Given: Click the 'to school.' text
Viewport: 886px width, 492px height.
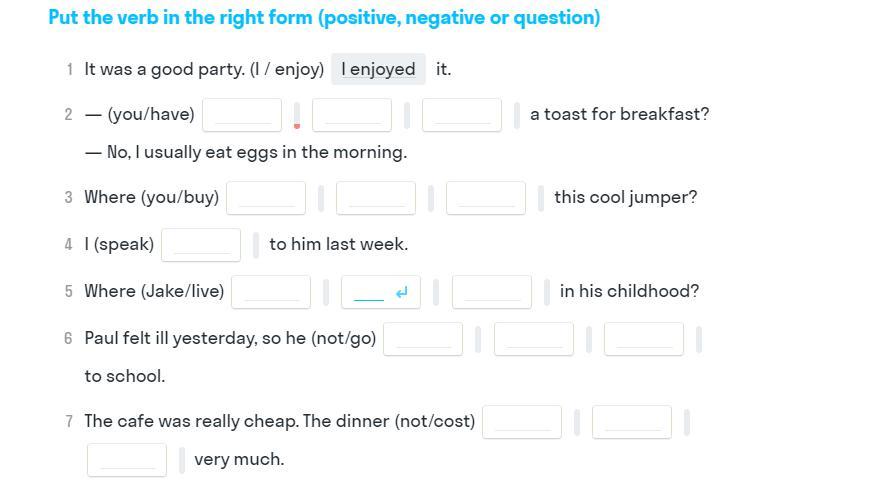Looking at the screenshot, I should click(125, 377).
